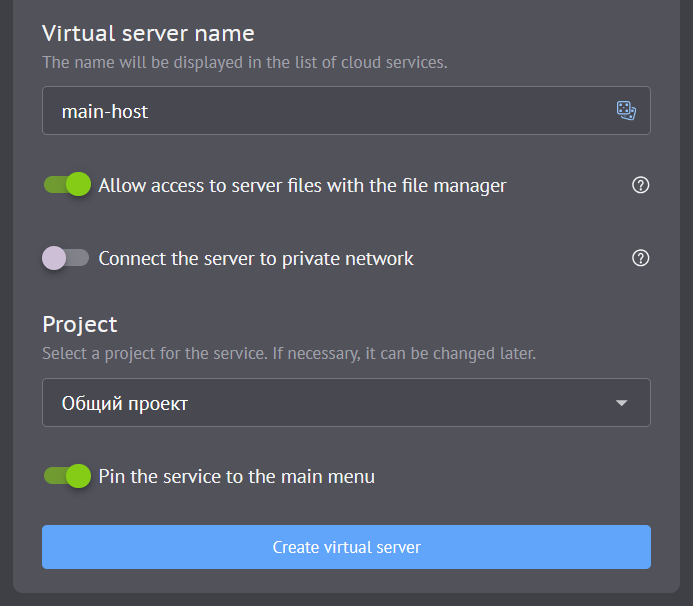Click the 'Virtual server name' heading
The width and height of the screenshot is (693, 606).
click(148, 33)
